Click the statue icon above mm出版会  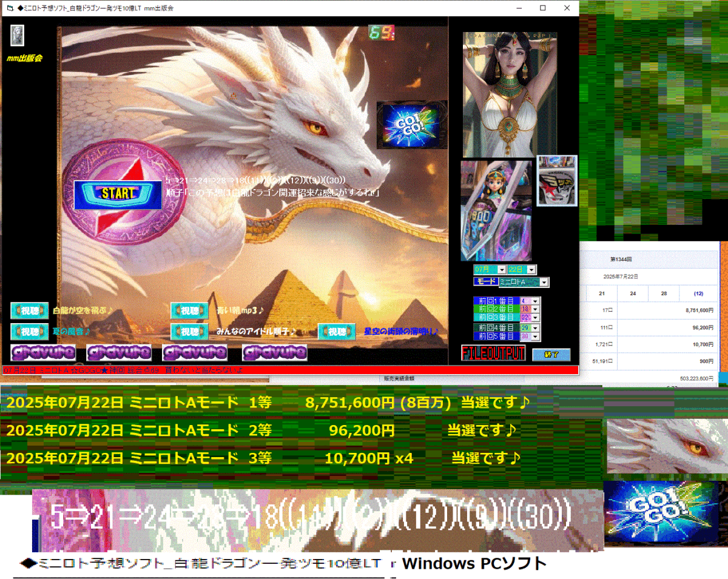(x=18, y=35)
